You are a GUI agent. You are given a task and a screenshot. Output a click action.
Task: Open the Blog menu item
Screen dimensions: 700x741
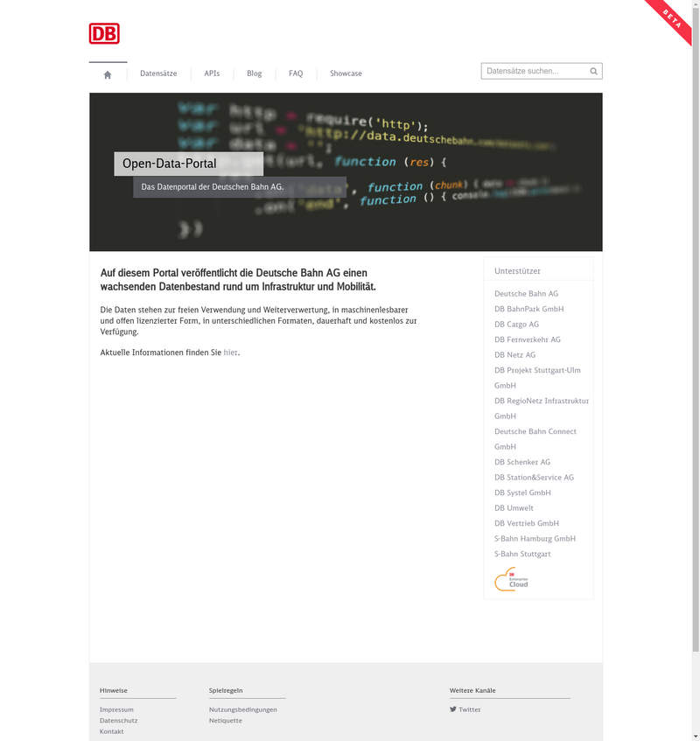254,73
